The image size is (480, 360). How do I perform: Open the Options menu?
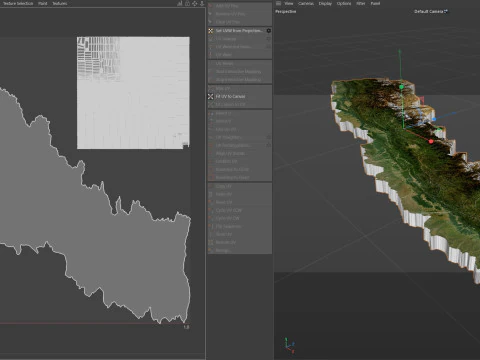point(344,3)
